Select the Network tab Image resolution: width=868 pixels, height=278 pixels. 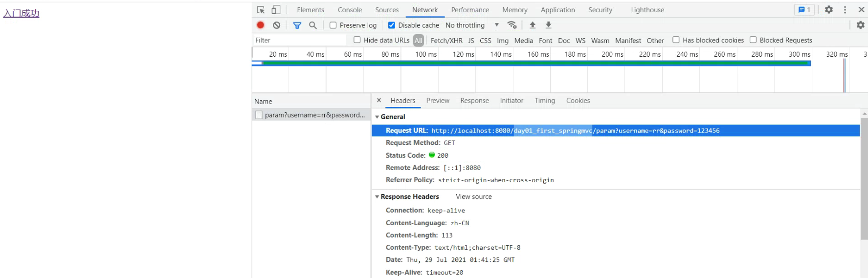click(425, 10)
